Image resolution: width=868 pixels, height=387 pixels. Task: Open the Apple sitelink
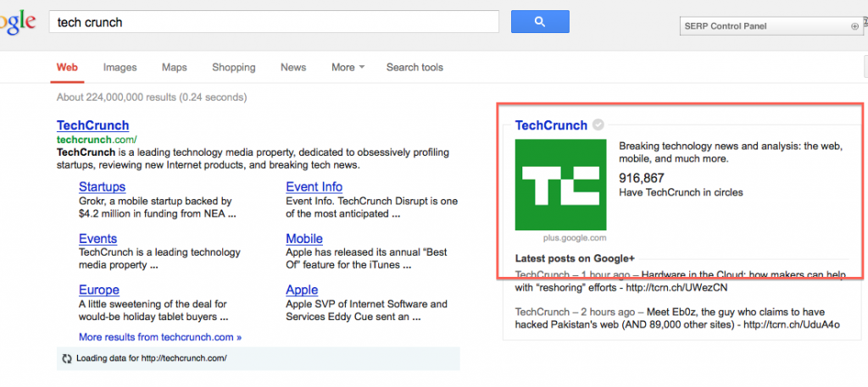pyautogui.click(x=302, y=290)
